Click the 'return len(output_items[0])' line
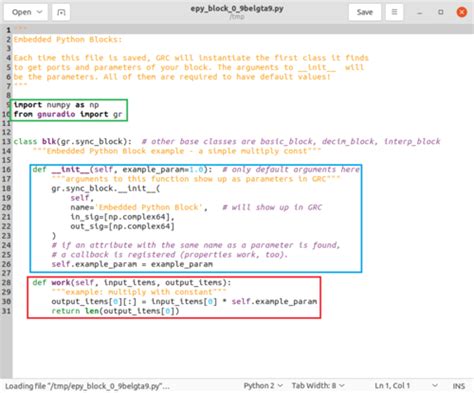Screen dimensions: 474x393 pyautogui.click(x=115, y=311)
